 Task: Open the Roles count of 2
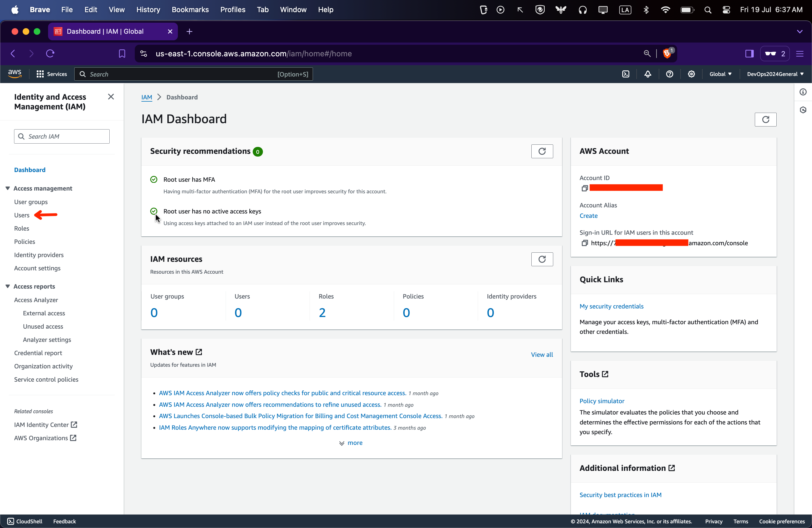pyautogui.click(x=322, y=312)
